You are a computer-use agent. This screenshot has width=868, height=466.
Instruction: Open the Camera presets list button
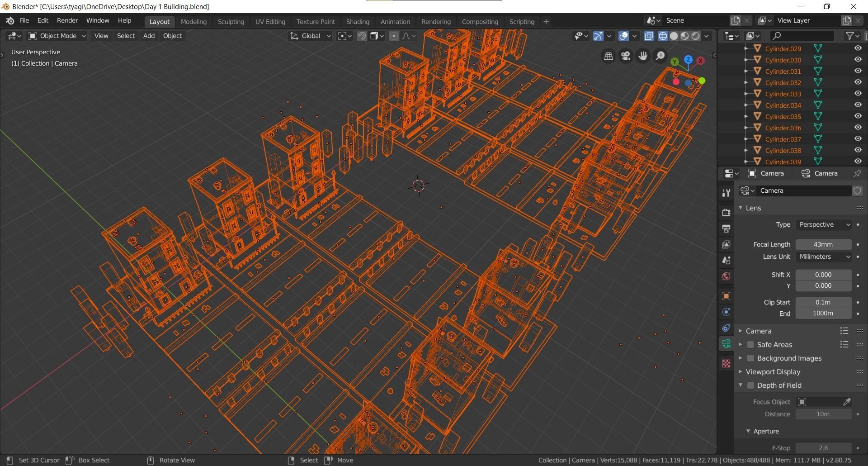(x=844, y=331)
